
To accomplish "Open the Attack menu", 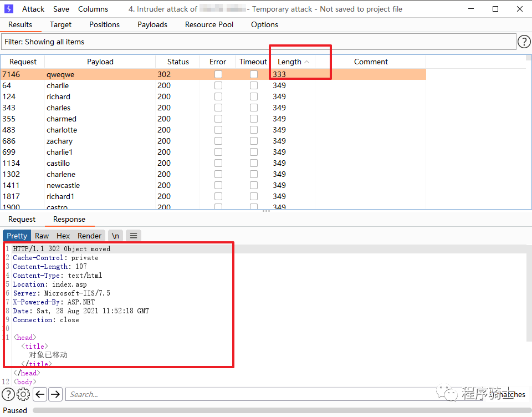I will click(x=33, y=9).
